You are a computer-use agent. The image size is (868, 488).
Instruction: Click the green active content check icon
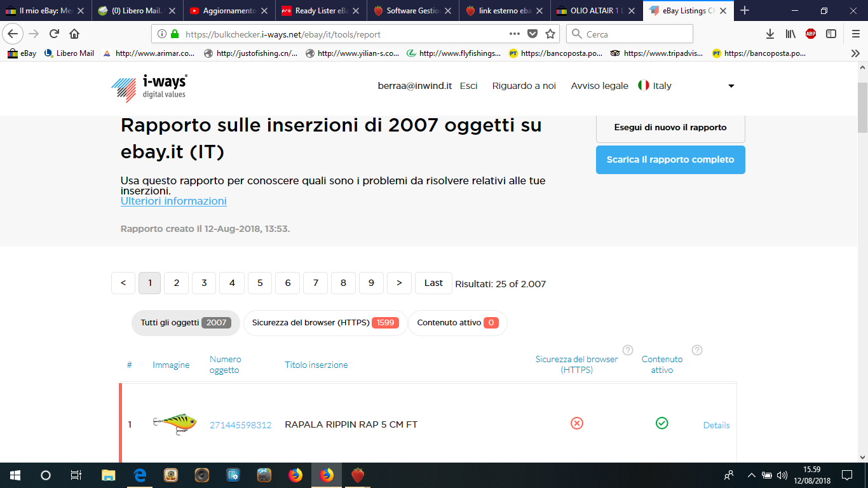(x=661, y=423)
